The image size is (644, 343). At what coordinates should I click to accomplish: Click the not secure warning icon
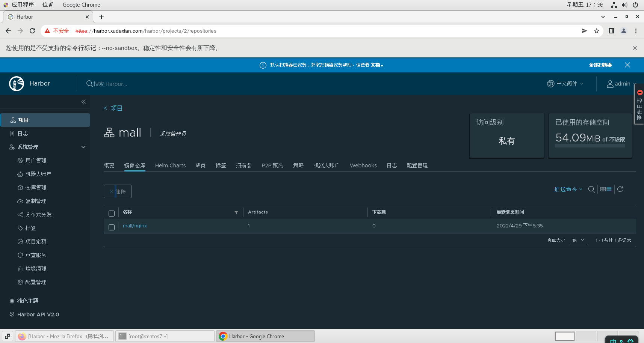[47, 31]
